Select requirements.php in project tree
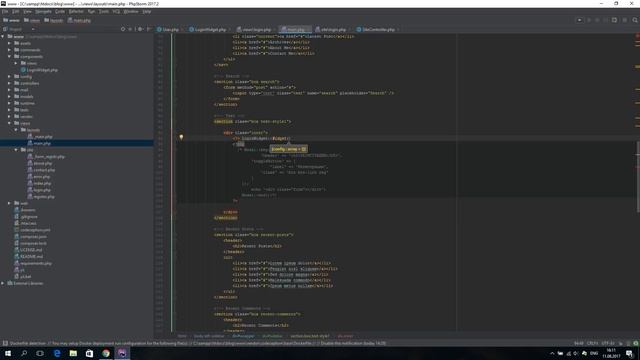The image size is (640, 360). pyautogui.click(x=33, y=263)
